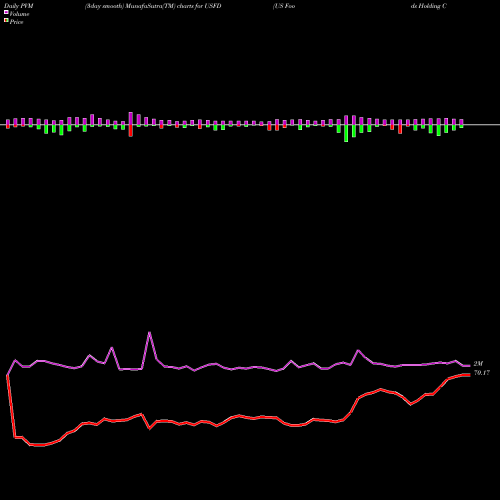The height and width of the screenshot is (500, 500).
Task: Click the tallest green bar in the histogram
Action: coord(346,133)
